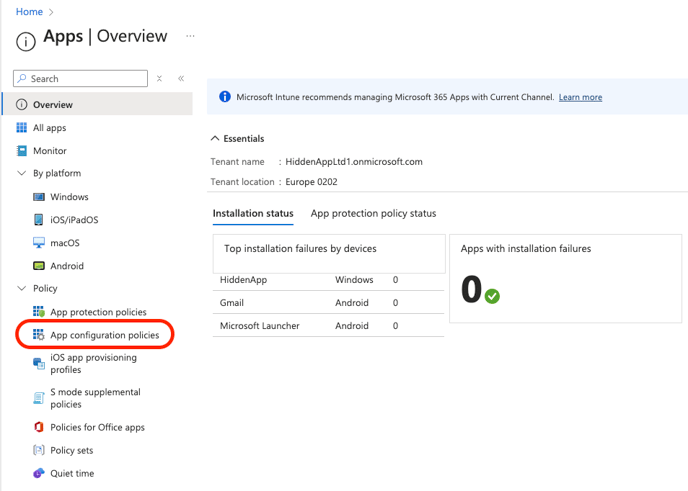Click the sidebar Search field
The image size is (688, 491).
pos(81,79)
